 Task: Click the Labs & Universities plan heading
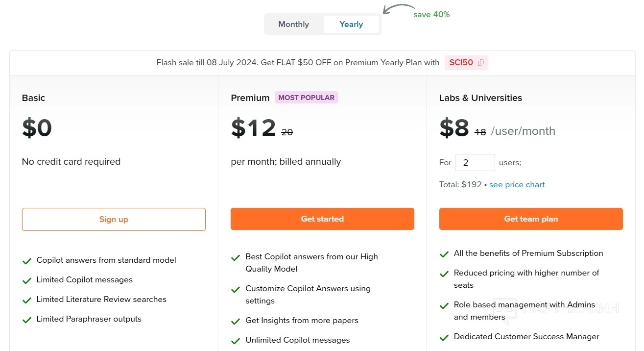[x=480, y=98]
